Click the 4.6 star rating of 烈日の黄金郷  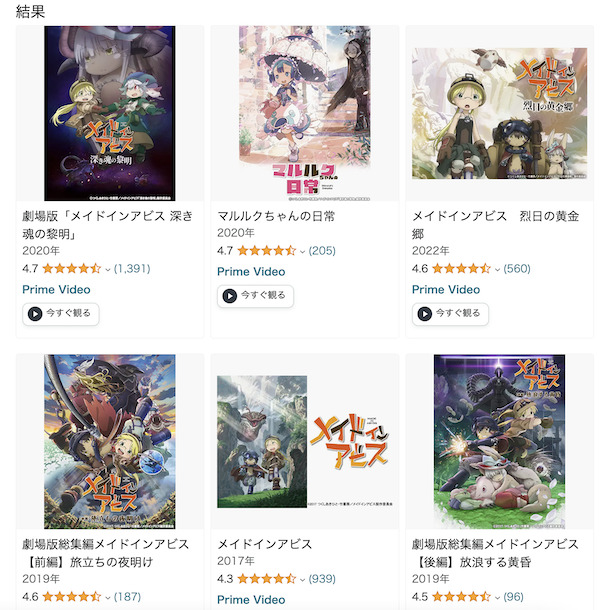click(x=461, y=268)
